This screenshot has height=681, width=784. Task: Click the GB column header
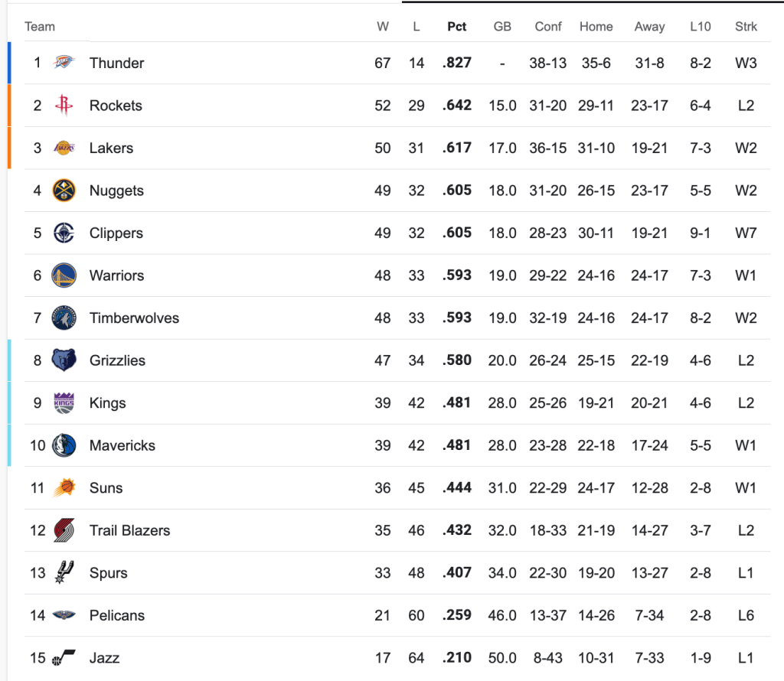pos(502,27)
